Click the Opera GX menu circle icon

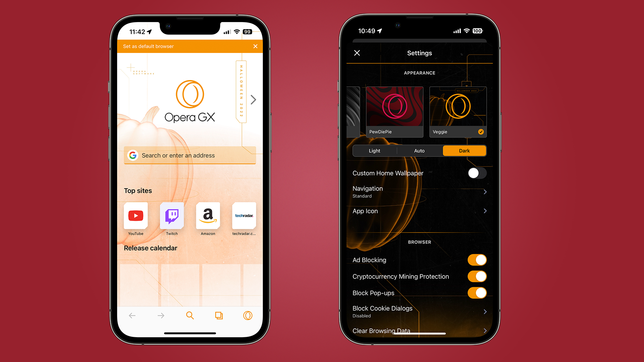coord(247,316)
